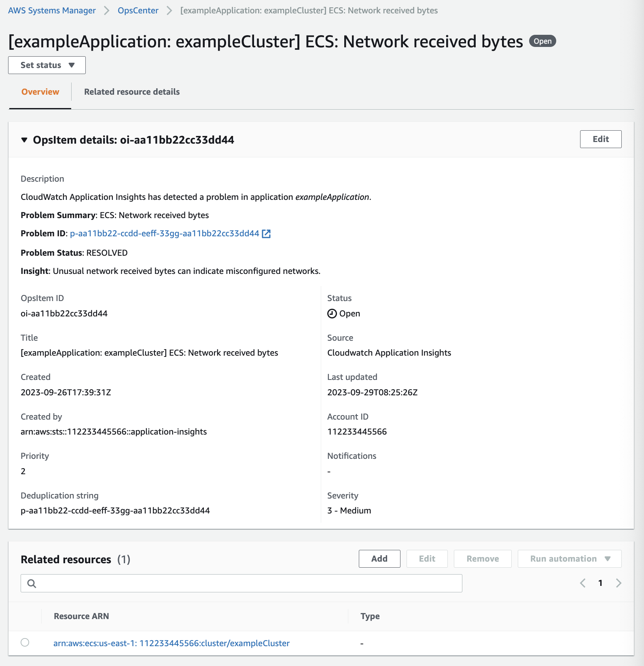This screenshot has width=644, height=666.
Task: Go to OpsCenter via breadcrumb
Action: [x=138, y=11]
